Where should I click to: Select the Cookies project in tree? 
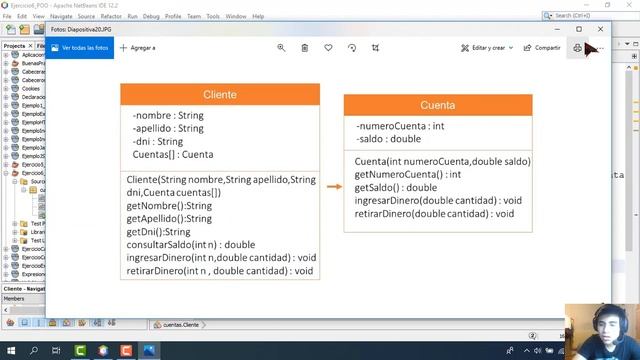(x=31, y=89)
